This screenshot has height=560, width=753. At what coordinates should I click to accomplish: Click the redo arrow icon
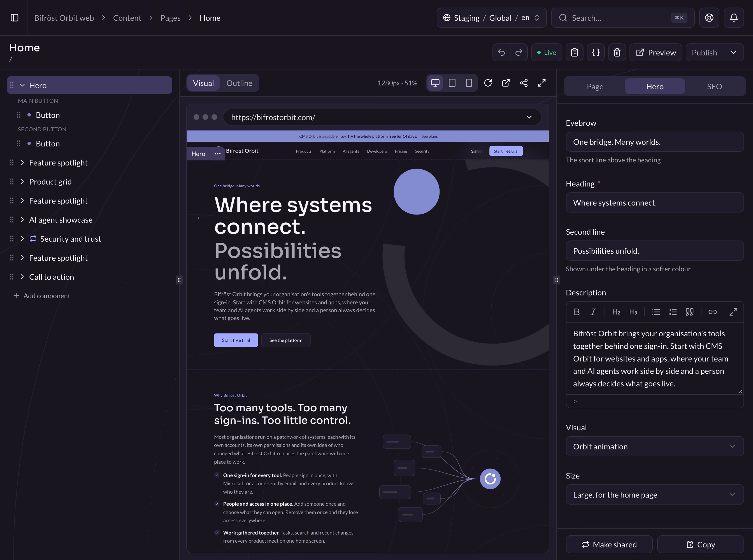coord(519,53)
